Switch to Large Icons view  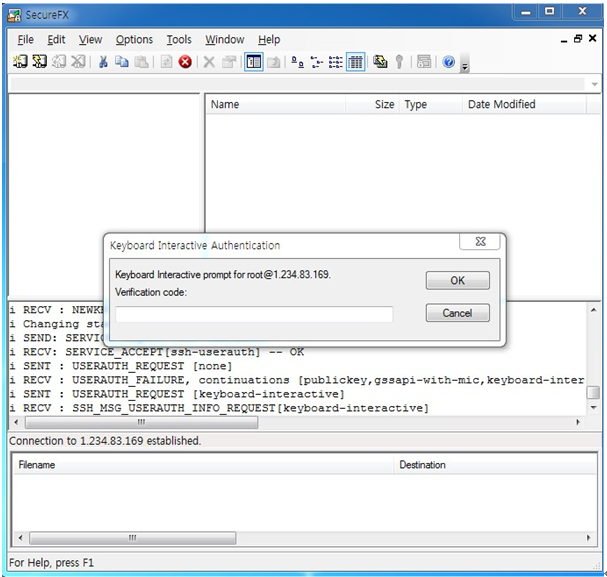297,62
